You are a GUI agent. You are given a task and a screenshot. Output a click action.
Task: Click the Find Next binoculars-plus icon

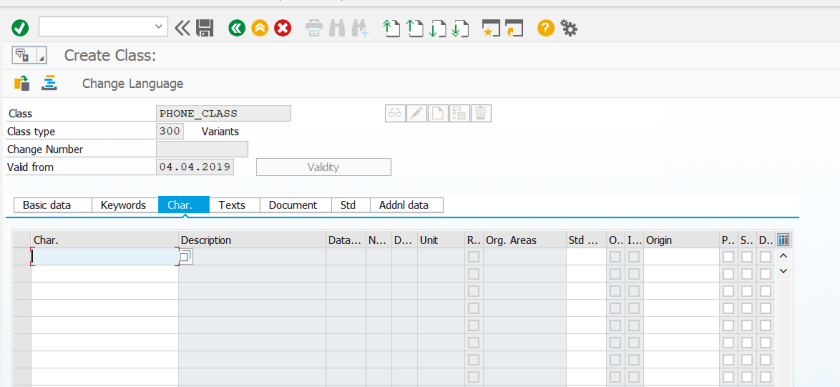tap(361, 27)
